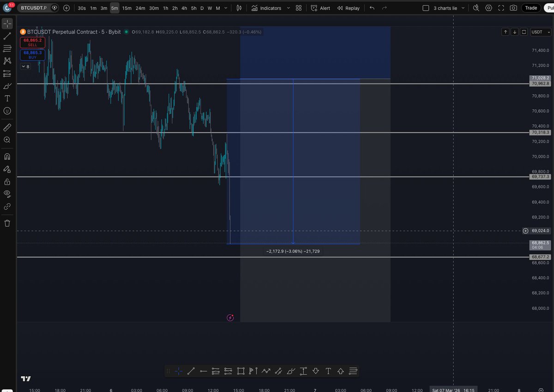The height and width of the screenshot is (392, 554).
Task: Open the Trade panel button
Action: (531, 8)
